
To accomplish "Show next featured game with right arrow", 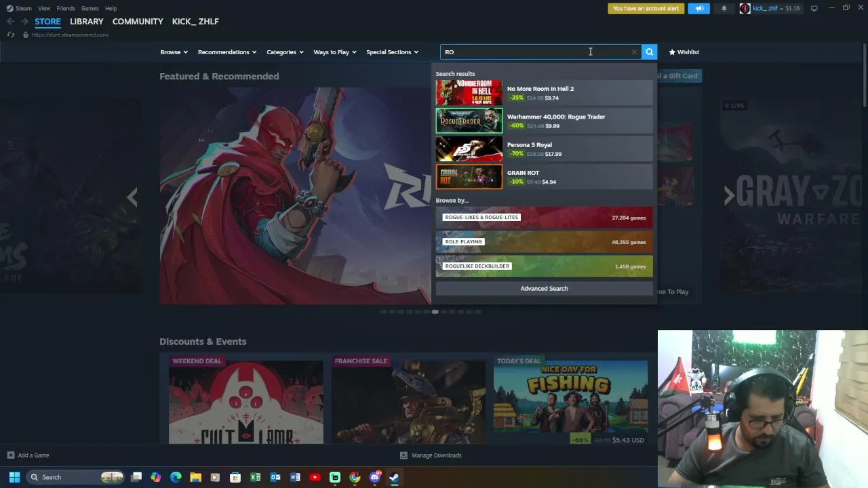I will (729, 196).
